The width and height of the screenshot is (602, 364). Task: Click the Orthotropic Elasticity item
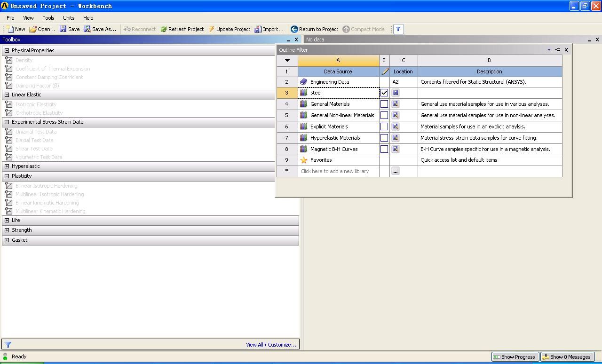39,113
